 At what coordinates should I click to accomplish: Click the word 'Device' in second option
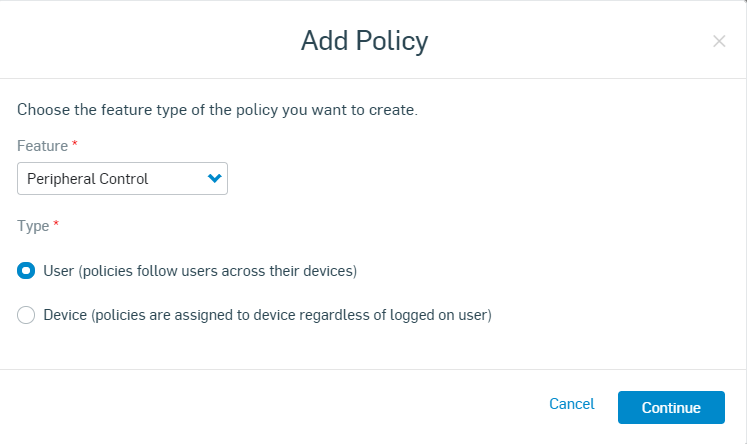[x=66, y=315]
